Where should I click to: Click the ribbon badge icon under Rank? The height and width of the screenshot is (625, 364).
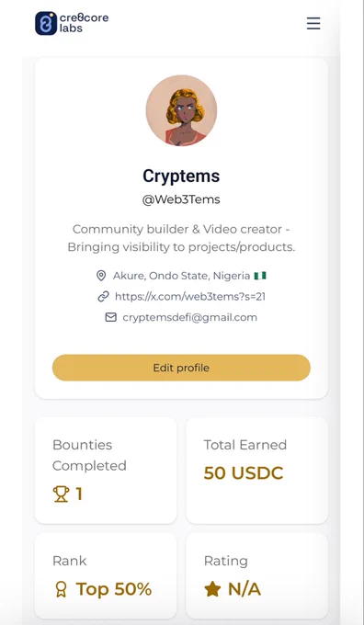61,589
